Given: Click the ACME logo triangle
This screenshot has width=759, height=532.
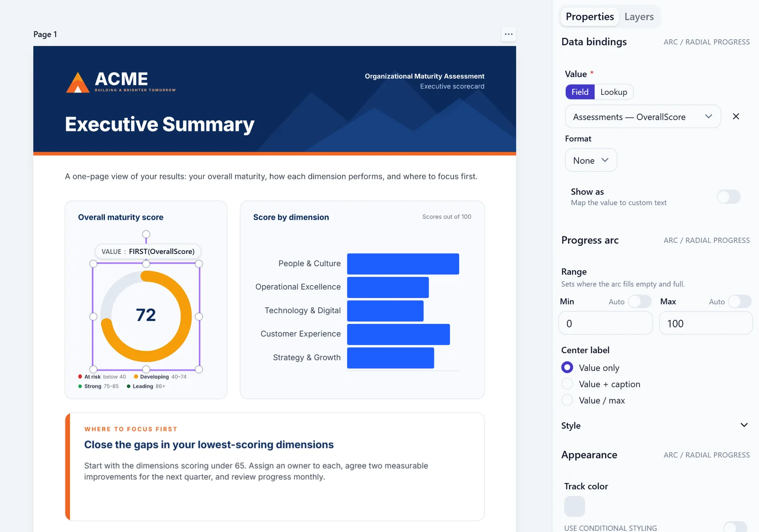Looking at the screenshot, I should pos(78,82).
